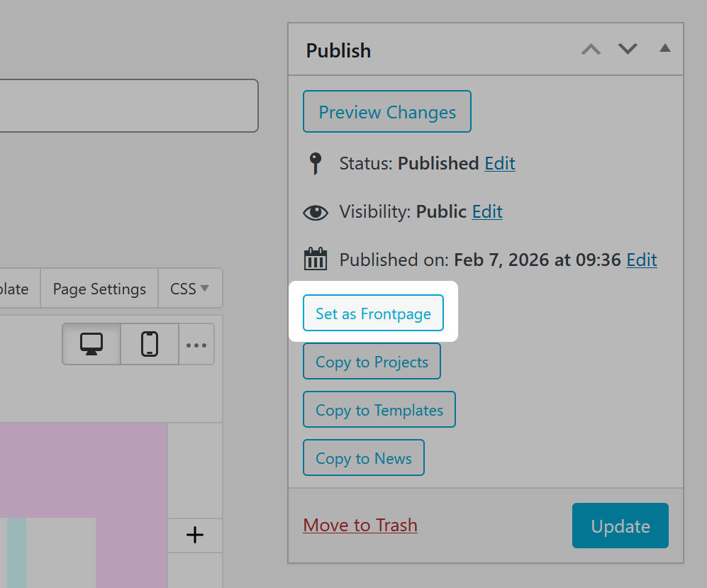Click the visibility eye icon
Viewport: 707px width, 588px height.
[316, 212]
